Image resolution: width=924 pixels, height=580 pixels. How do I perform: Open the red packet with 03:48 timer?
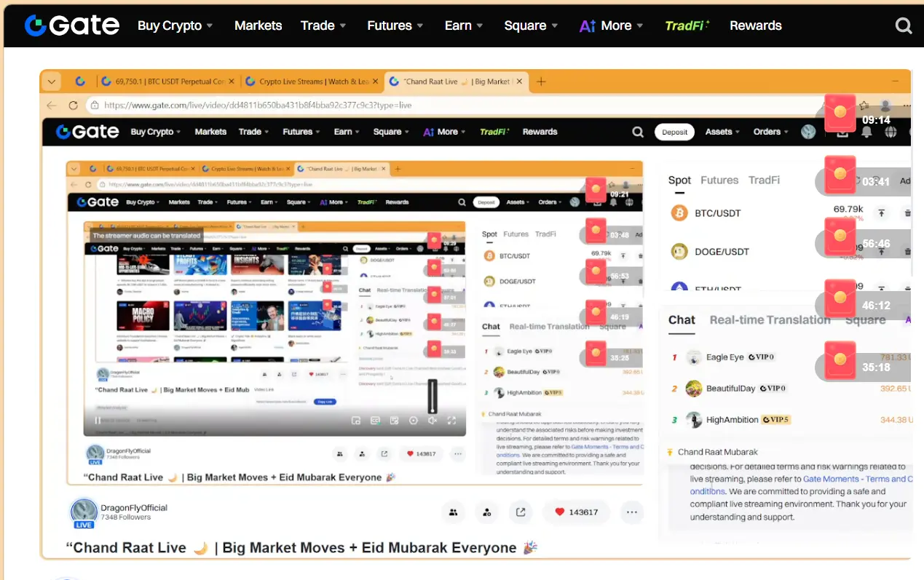[x=596, y=231]
